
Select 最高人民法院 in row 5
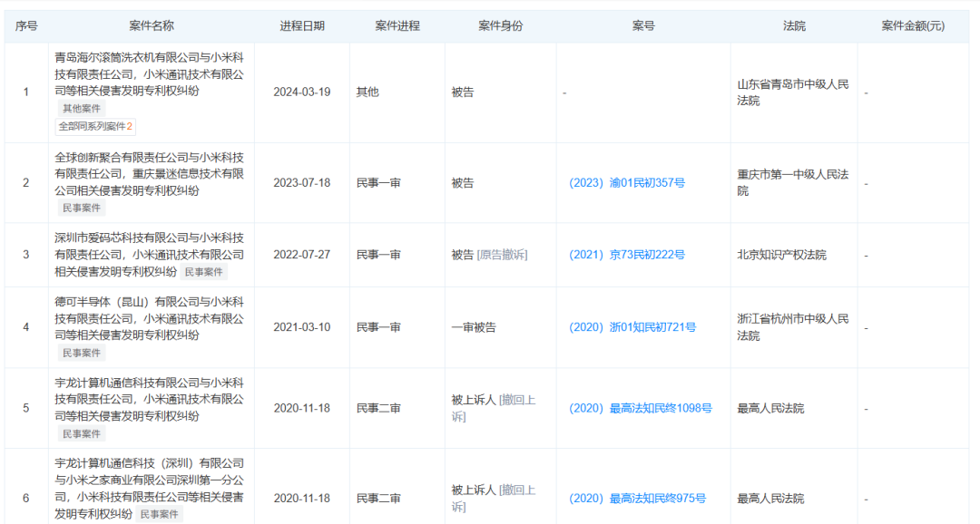[x=770, y=409]
